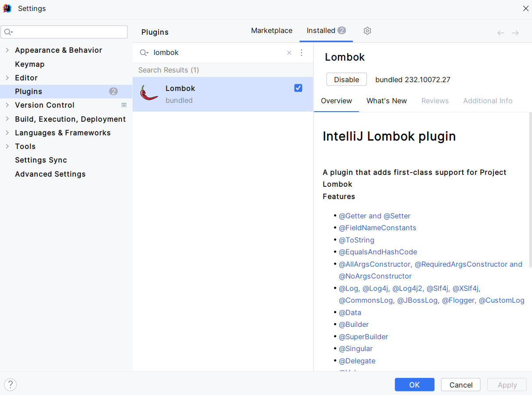Open the @Data link
The height and width of the screenshot is (395, 532).
[x=350, y=312]
